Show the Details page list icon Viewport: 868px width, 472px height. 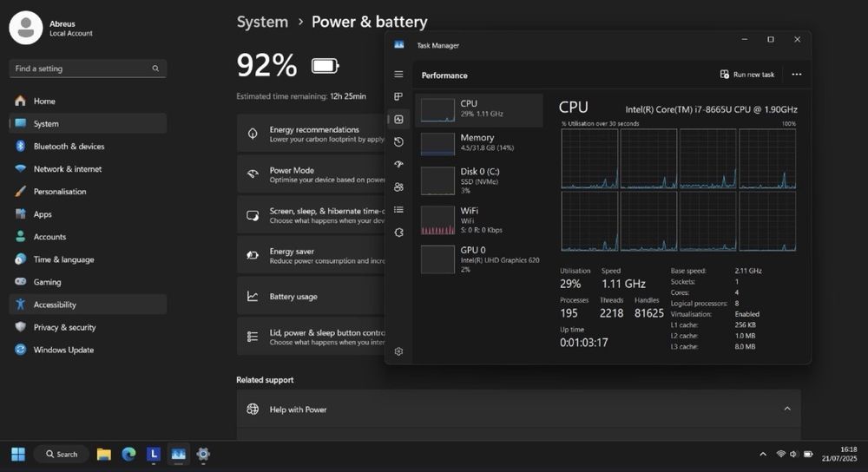pos(398,209)
